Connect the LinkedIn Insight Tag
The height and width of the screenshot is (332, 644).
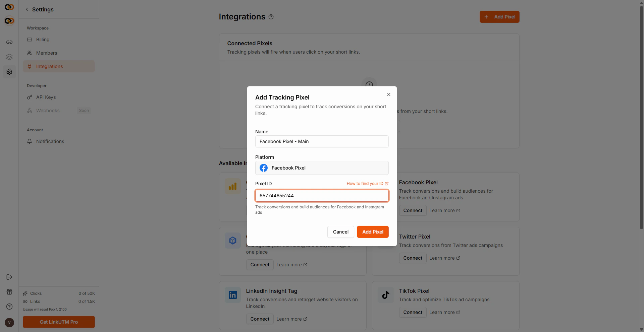pos(260,319)
